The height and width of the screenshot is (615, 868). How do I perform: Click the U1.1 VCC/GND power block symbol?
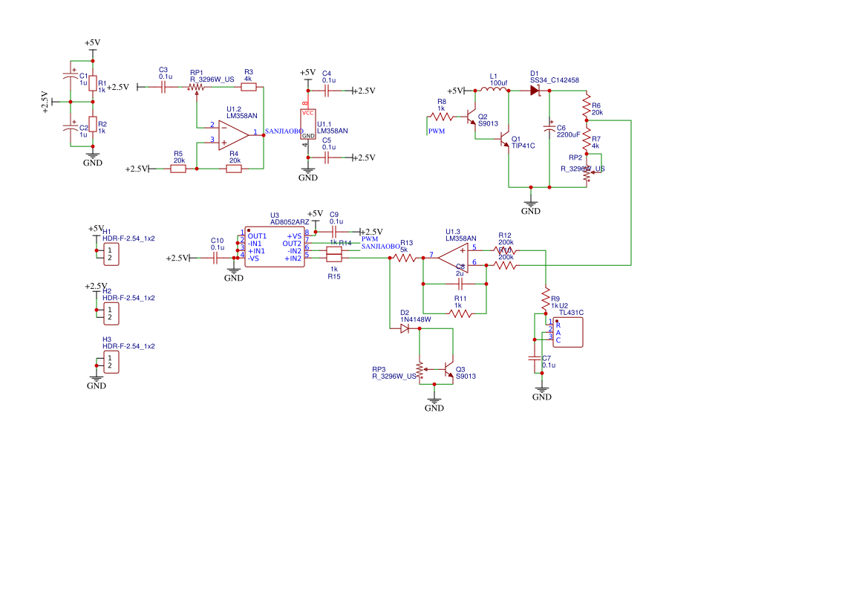pyautogui.click(x=308, y=124)
